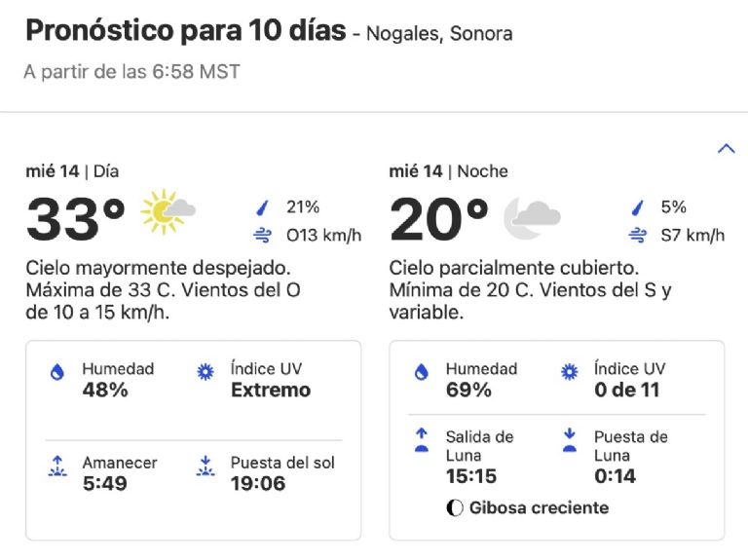The height and width of the screenshot is (560, 748).
Task: Click the moonset Puesta de Luna icon
Action: [570, 440]
